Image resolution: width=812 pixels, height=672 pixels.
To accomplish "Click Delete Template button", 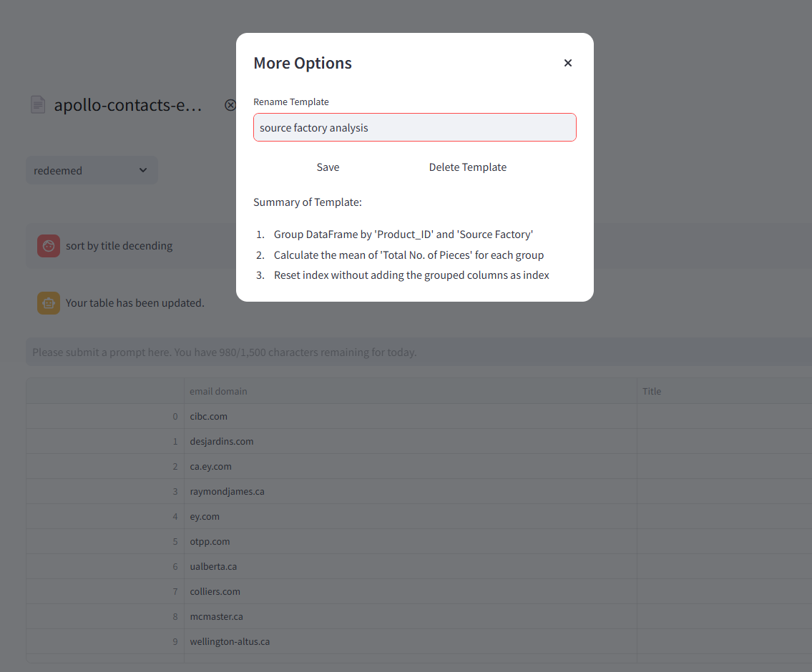I will click(x=467, y=167).
